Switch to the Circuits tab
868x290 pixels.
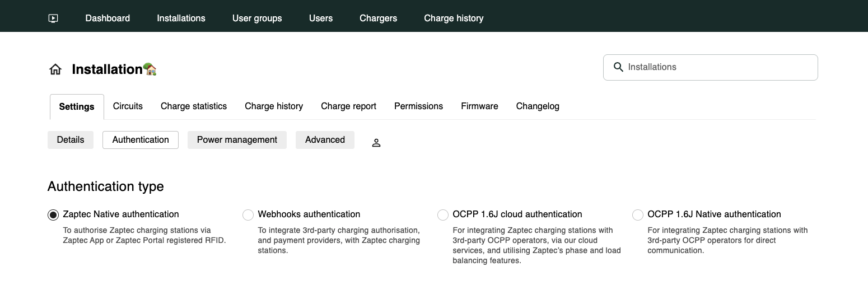[x=128, y=106]
